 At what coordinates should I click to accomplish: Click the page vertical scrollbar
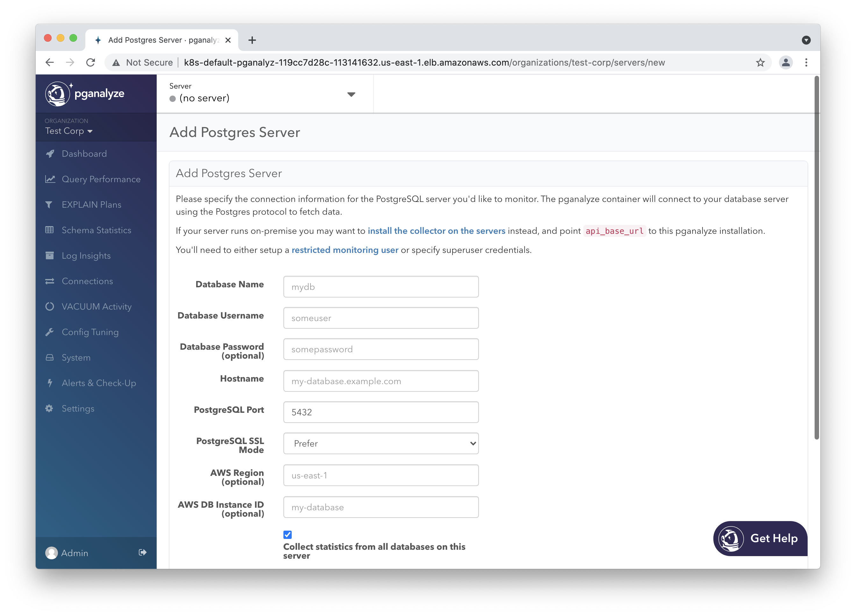pyautogui.click(x=817, y=257)
